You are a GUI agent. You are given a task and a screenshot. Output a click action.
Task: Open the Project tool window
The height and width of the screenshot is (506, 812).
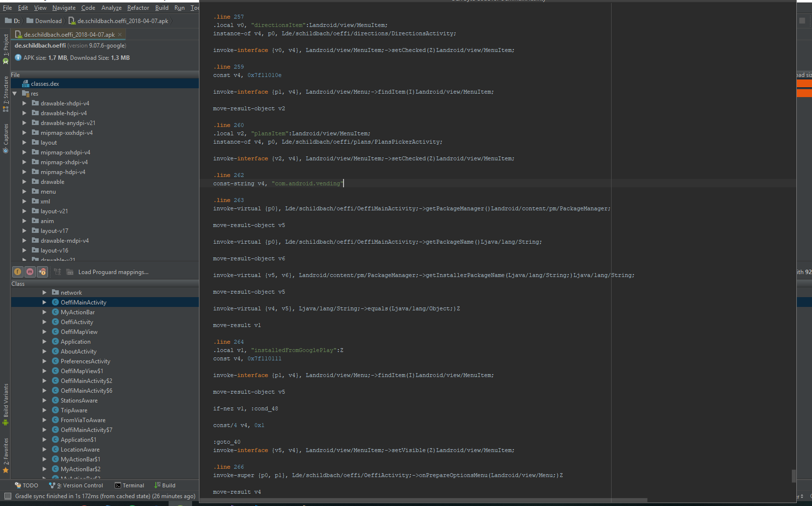(5, 49)
